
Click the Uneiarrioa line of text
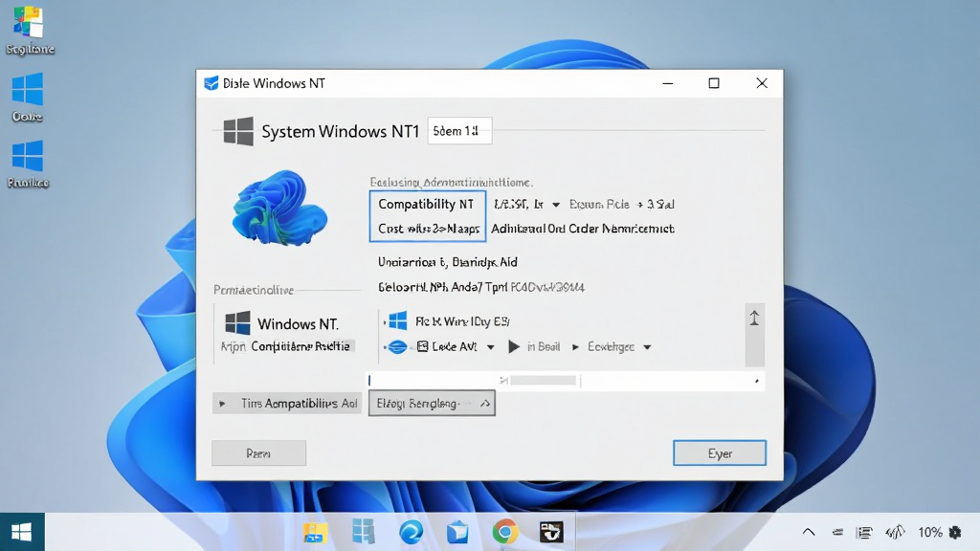(448, 262)
